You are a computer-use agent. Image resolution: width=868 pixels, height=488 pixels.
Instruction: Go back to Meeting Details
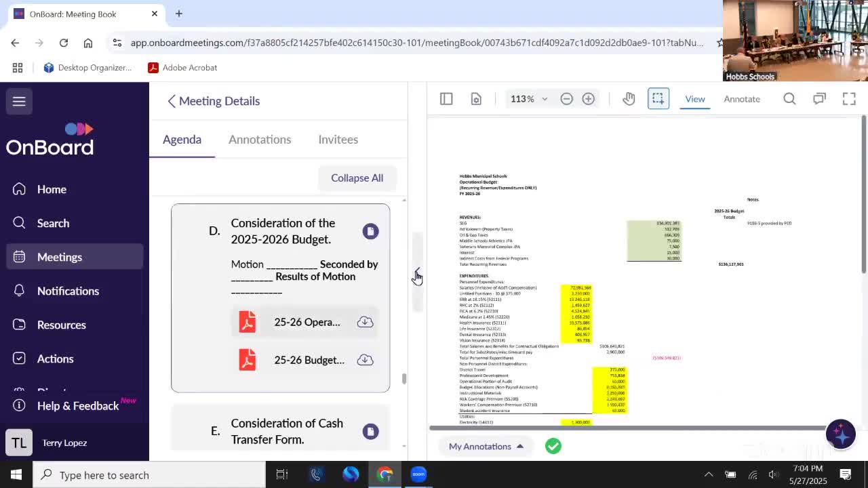pyautogui.click(x=214, y=101)
